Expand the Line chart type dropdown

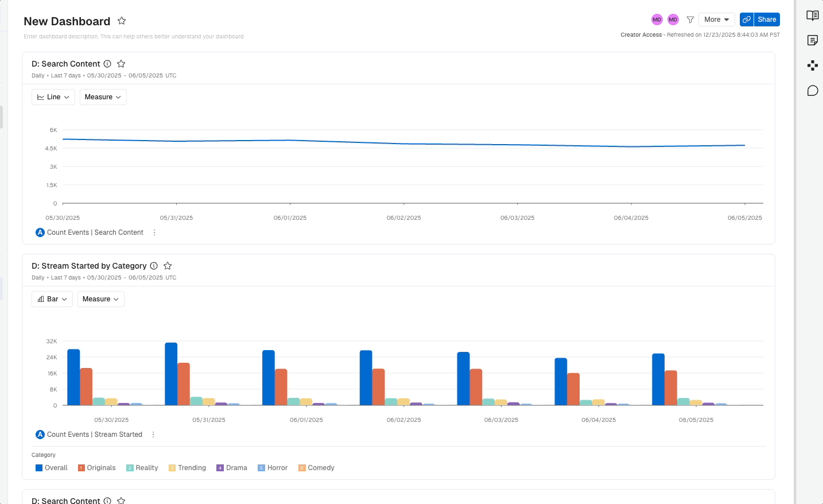[53, 97]
